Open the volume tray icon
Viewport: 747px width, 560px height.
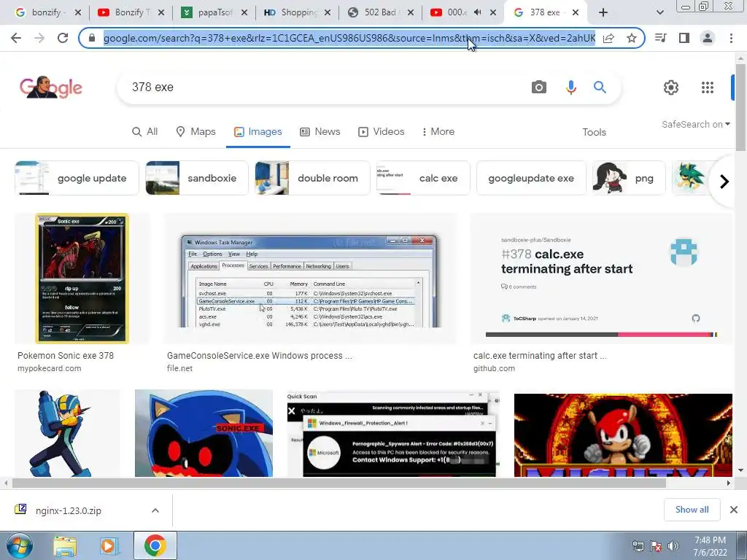[x=673, y=546]
